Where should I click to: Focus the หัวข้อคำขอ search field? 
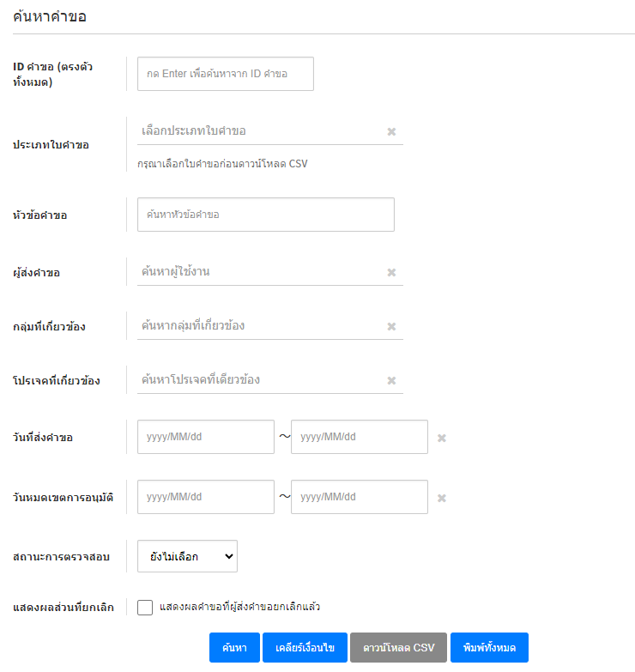(265, 215)
